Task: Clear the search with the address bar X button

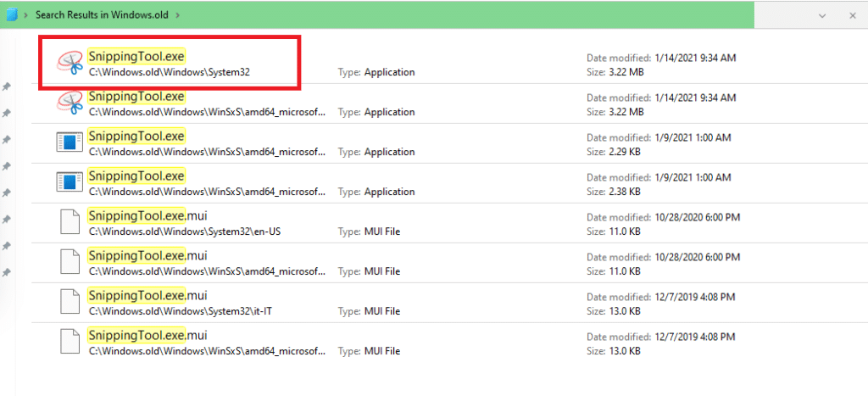Action: 853,15
